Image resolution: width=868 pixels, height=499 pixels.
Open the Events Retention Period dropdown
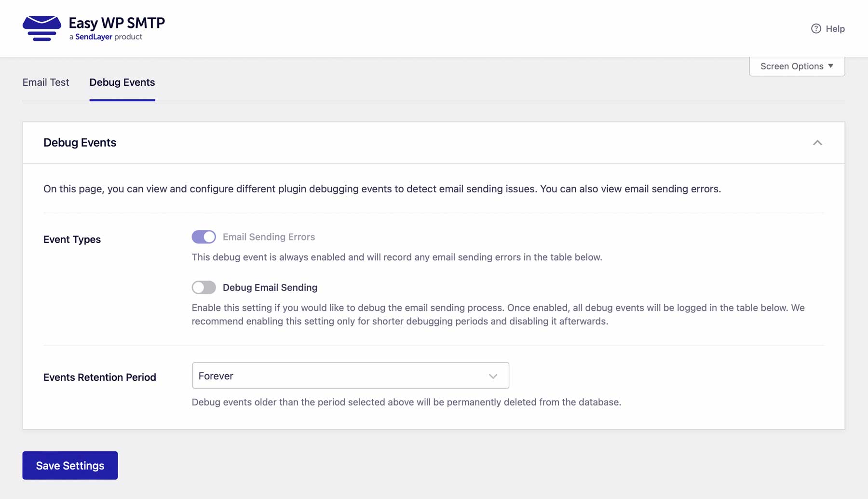[x=351, y=375]
